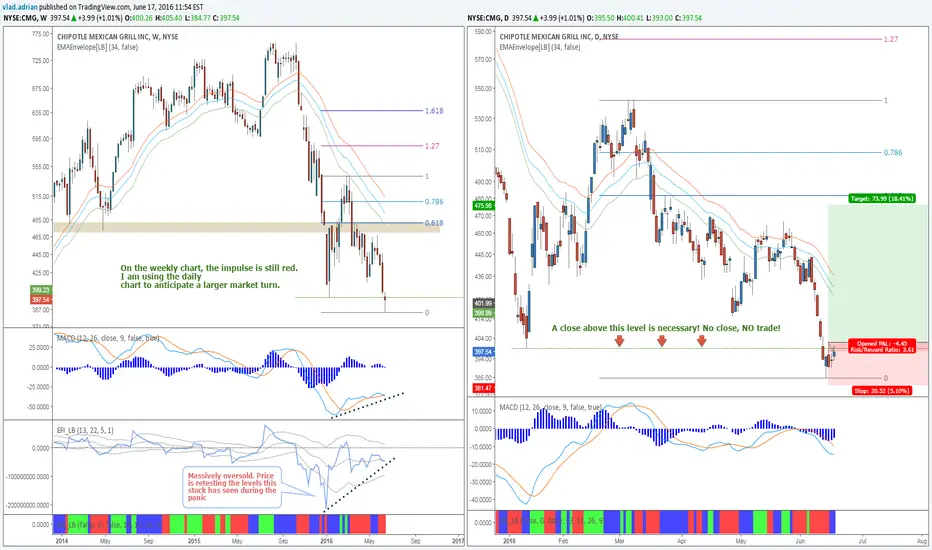
Task: Click the 'Massively oversold' red callout note
Action: 232,486
